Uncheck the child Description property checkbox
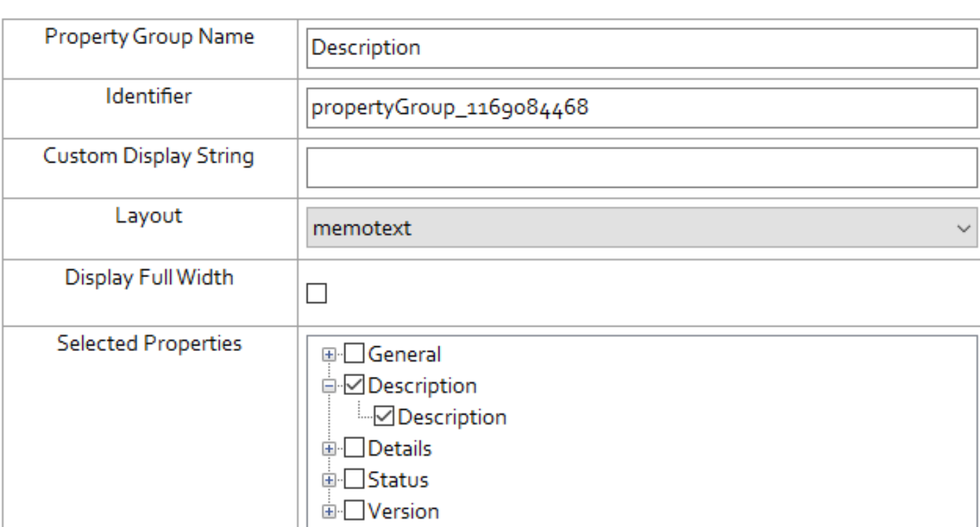 point(385,417)
